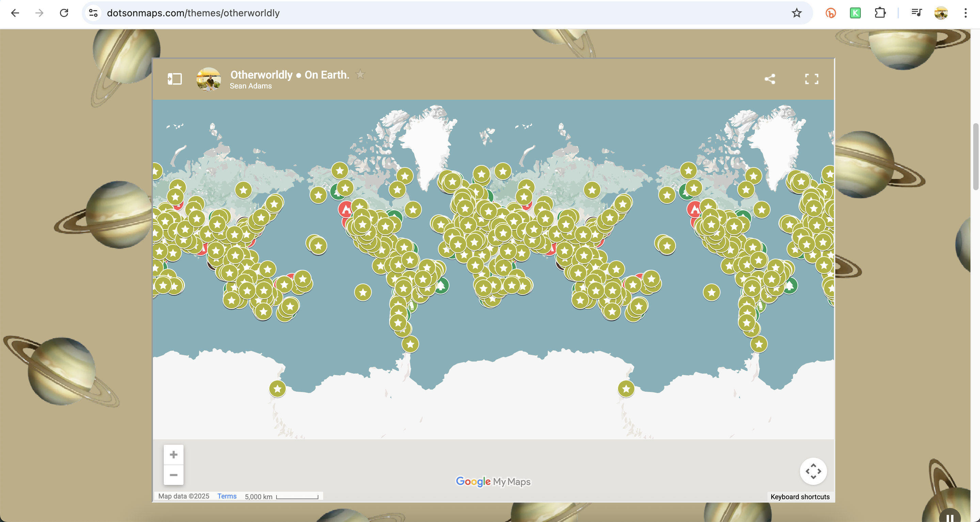View site information icon in address bar
Viewport: 980px width, 522px height.
pyautogui.click(x=93, y=13)
